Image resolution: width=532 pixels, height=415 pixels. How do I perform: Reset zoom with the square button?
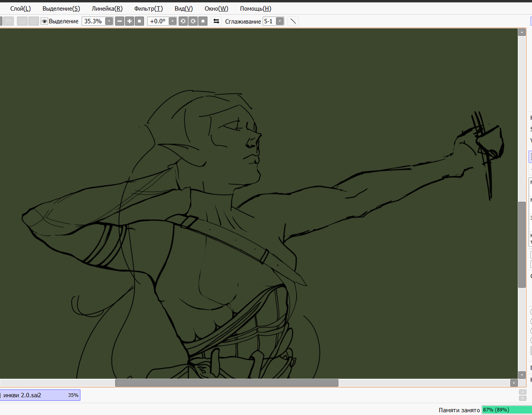pos(139,21)
